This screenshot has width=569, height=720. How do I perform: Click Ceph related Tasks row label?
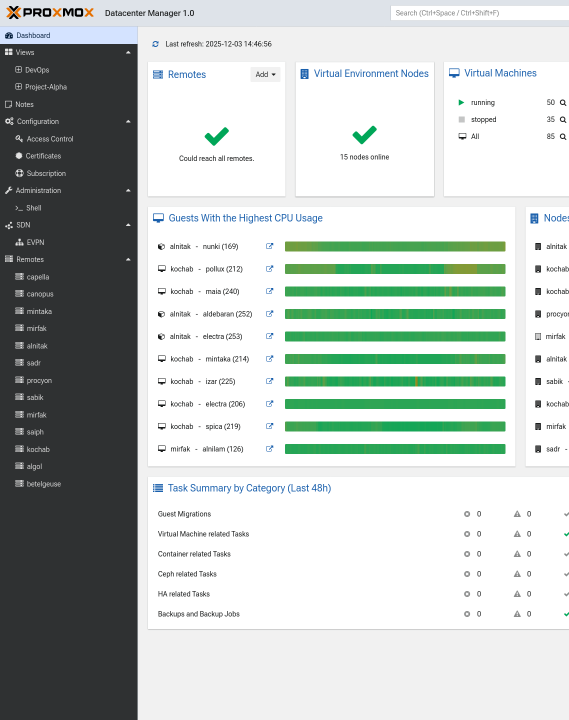pyautogui.click(x=187, y=574)
